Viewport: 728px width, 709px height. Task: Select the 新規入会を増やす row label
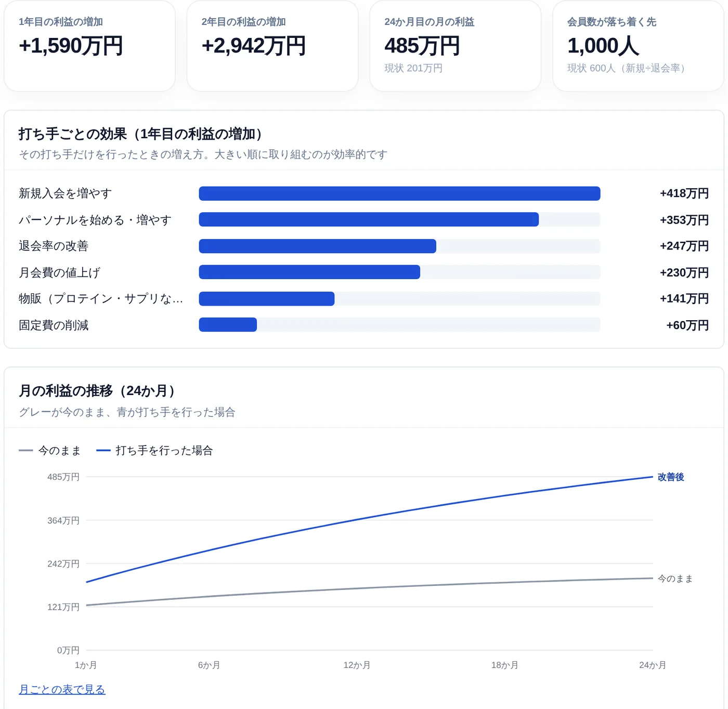pos(66,193)
